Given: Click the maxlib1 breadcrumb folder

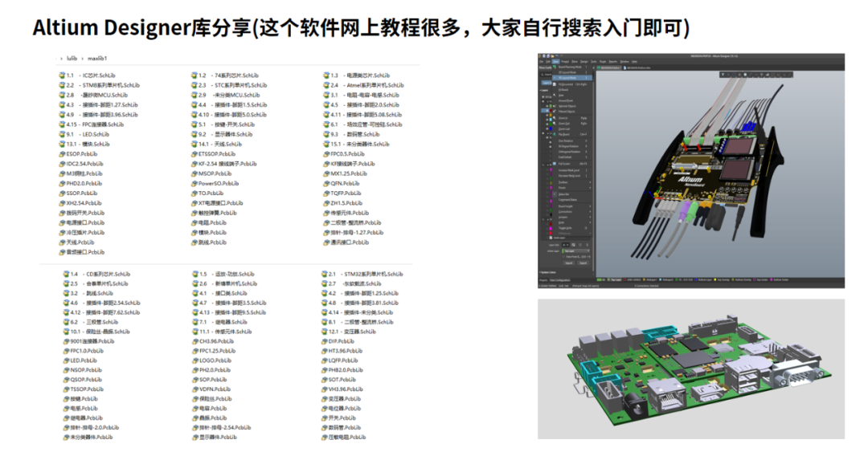Looking at the screenshot, I should [x=97, y=59].
